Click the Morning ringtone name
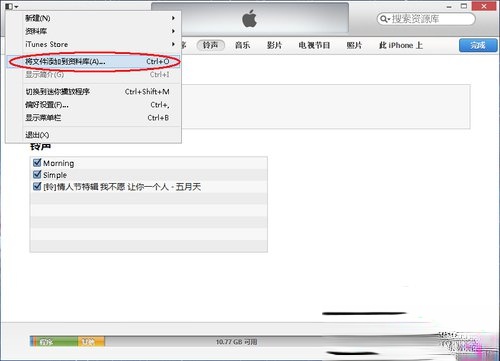The width and height of the screenshot is (500, 361). coord(59,163)
